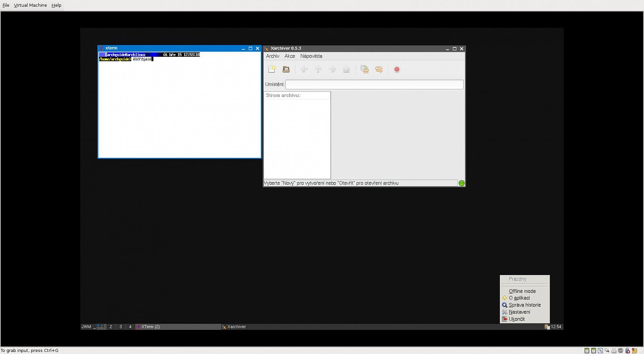Create a new archive in Xarchiver toolbar

pyautogui.click(x=272, y=69)
